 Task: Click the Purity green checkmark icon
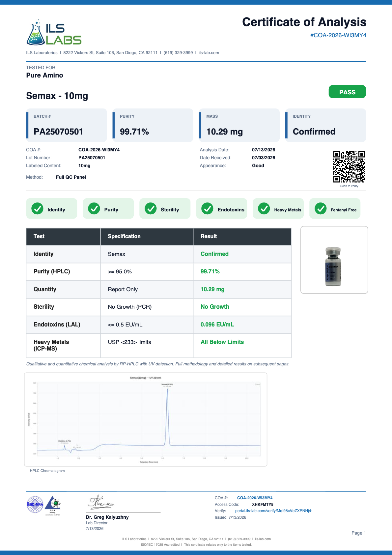[x=94, y=208]
